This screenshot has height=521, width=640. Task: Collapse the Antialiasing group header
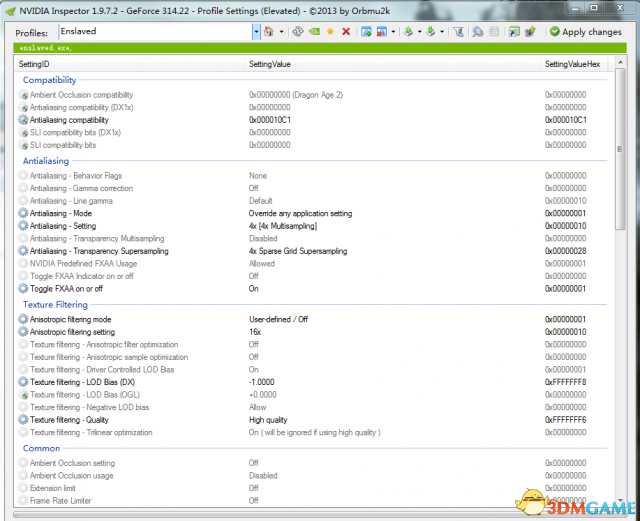click(46, 161)
